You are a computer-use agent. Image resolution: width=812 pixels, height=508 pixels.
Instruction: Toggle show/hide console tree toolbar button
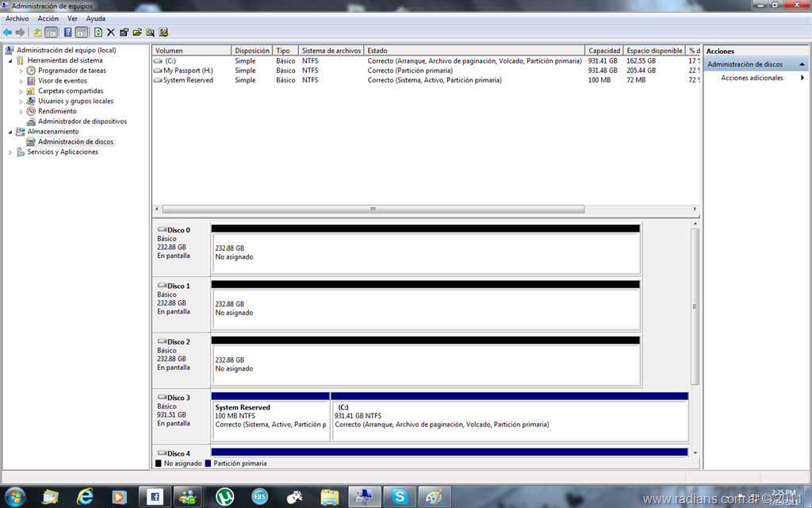[x=52, y=33]
